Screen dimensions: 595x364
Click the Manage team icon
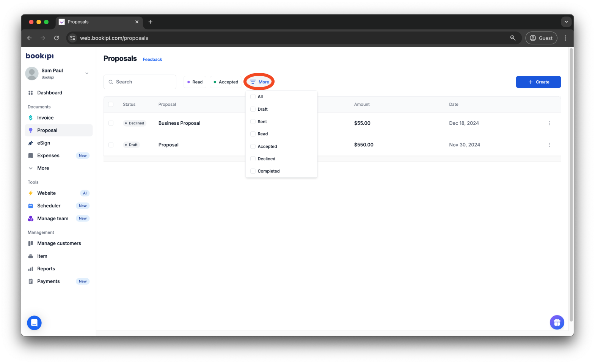coord(31,218)
